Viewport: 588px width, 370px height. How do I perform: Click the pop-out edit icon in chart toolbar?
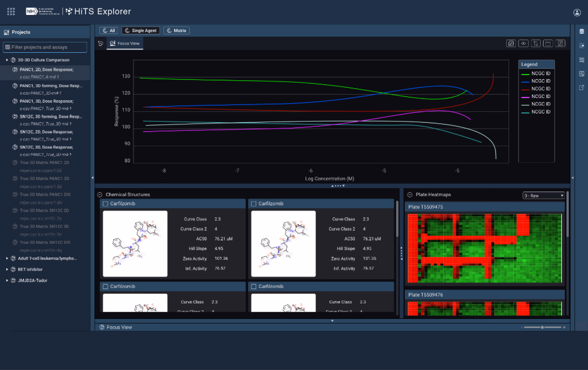click(511, 43)
